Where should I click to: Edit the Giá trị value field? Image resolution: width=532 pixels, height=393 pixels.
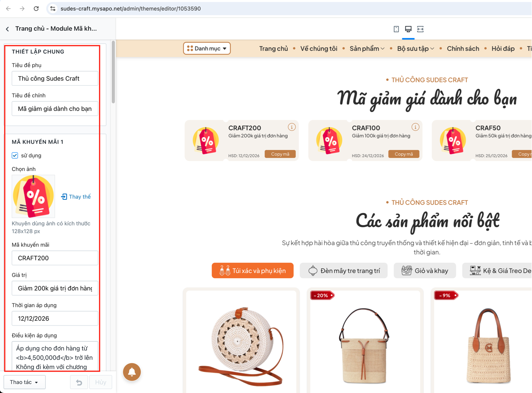55,288
